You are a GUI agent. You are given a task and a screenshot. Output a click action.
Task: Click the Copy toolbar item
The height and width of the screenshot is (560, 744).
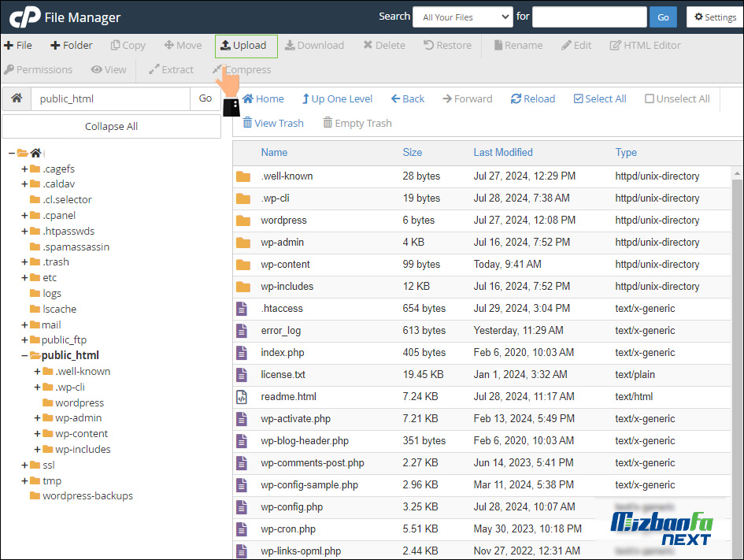coord(128,46)
